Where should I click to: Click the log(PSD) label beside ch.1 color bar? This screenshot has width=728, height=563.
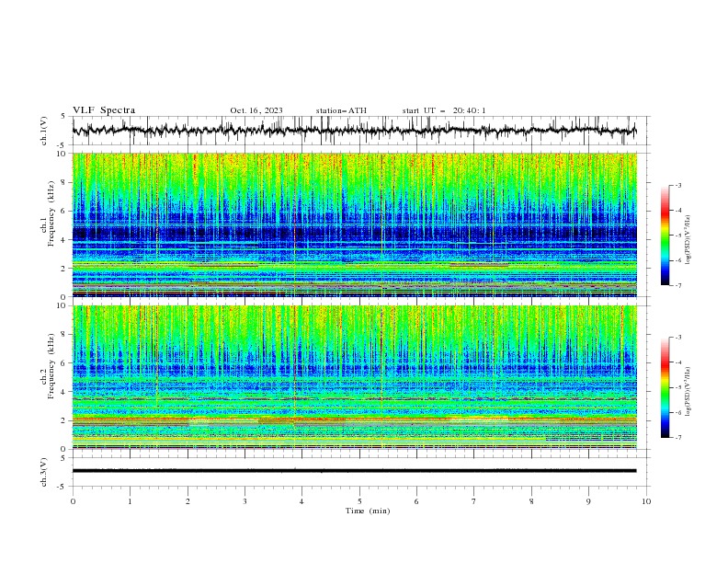[x=688, y=240]
